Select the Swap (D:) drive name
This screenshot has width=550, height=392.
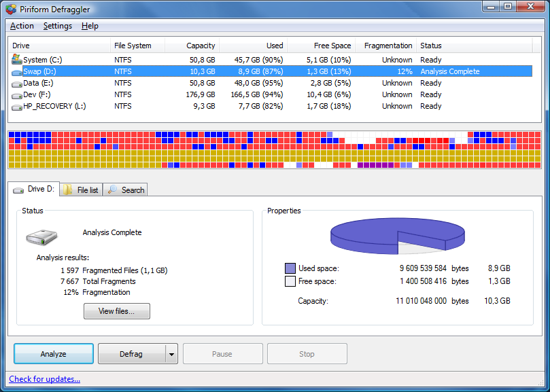pos(39,71)
